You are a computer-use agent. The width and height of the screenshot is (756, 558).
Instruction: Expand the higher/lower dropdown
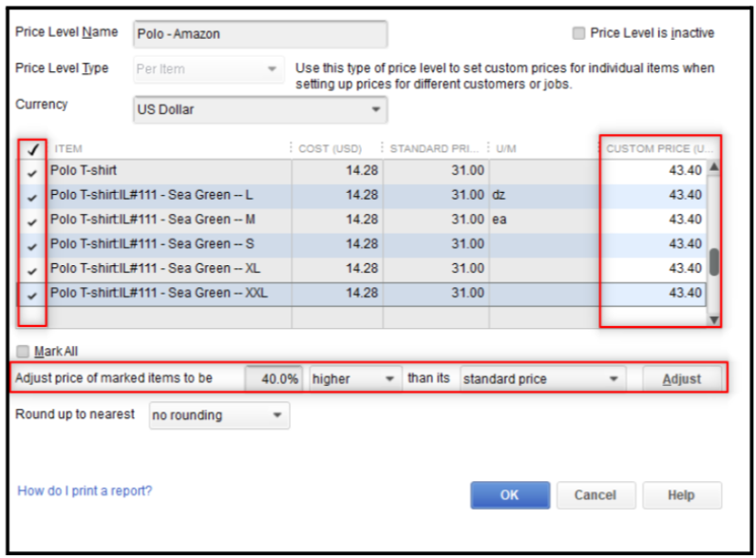click(355, 378)
